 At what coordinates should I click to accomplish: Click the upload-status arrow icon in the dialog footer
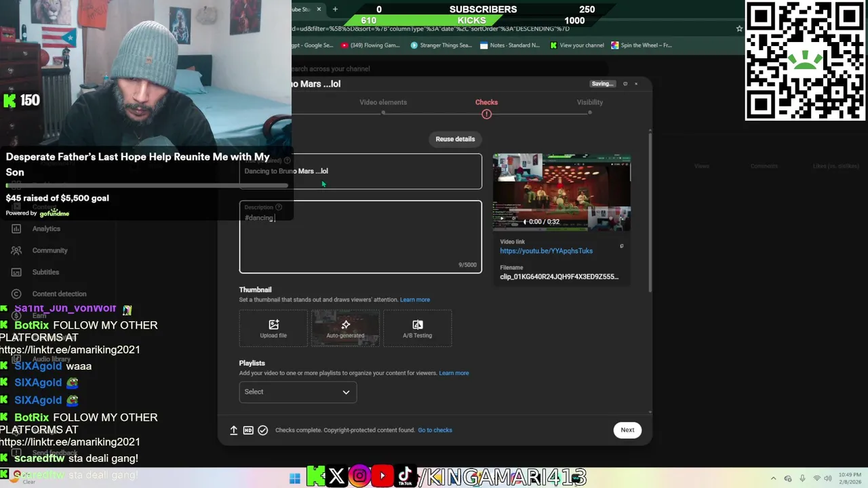click(233, 430)
